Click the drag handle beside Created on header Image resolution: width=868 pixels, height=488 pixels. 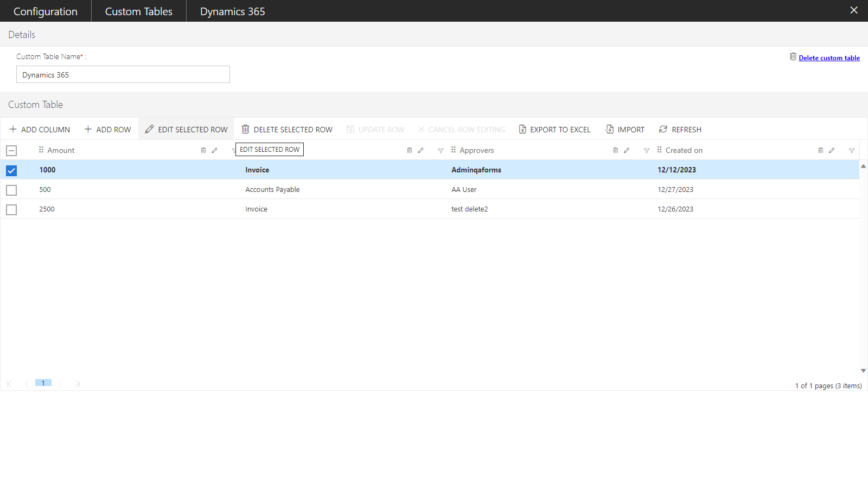click(x=660, y=150)
